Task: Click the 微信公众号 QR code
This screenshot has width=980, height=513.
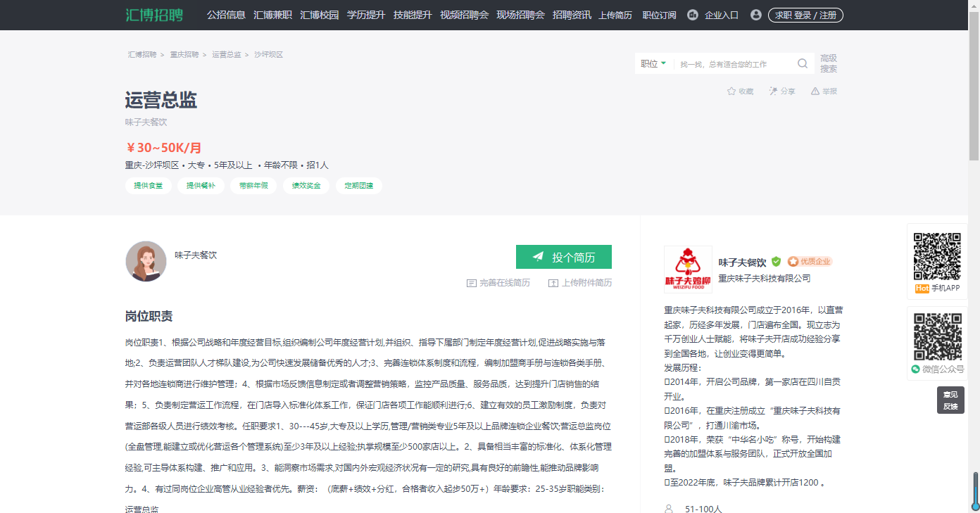Action: click(x=937, y=337)
